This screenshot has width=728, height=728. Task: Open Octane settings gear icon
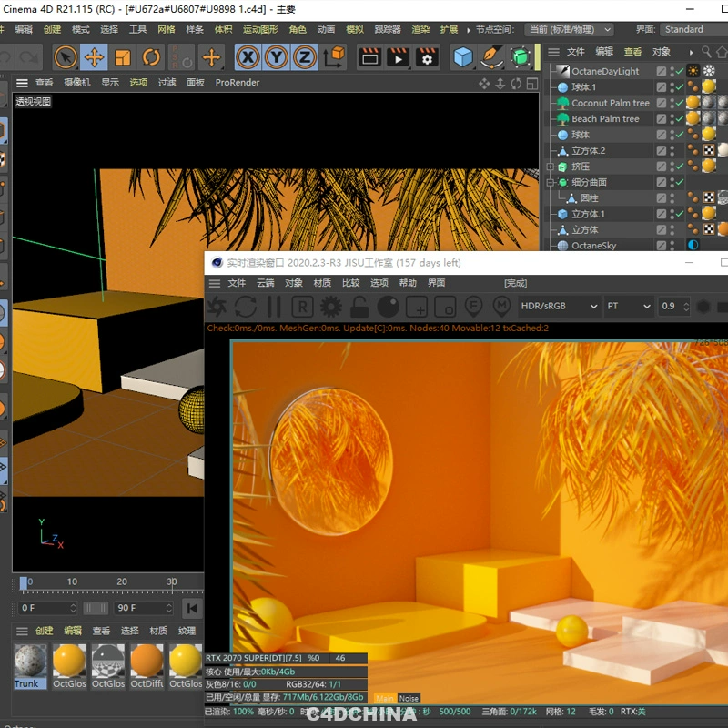331,307
